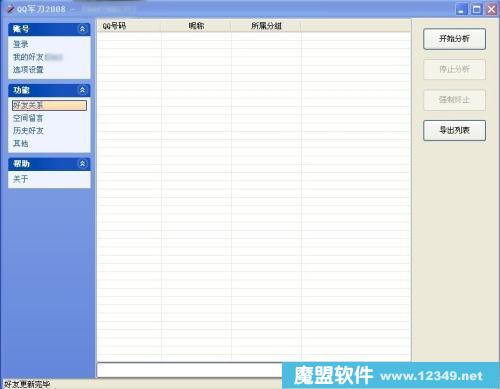
Task: Sort by the 所属分组 column header
Action: [x=266, y=26]
